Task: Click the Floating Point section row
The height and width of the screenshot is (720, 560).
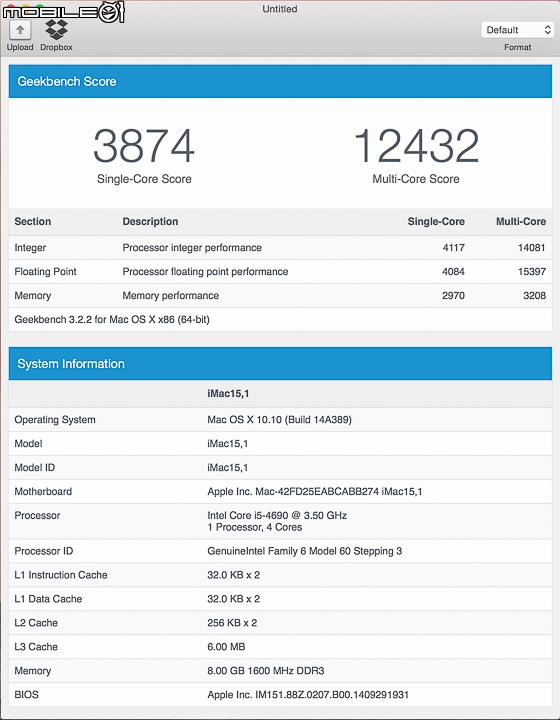Action: click(x=280, y=271)
